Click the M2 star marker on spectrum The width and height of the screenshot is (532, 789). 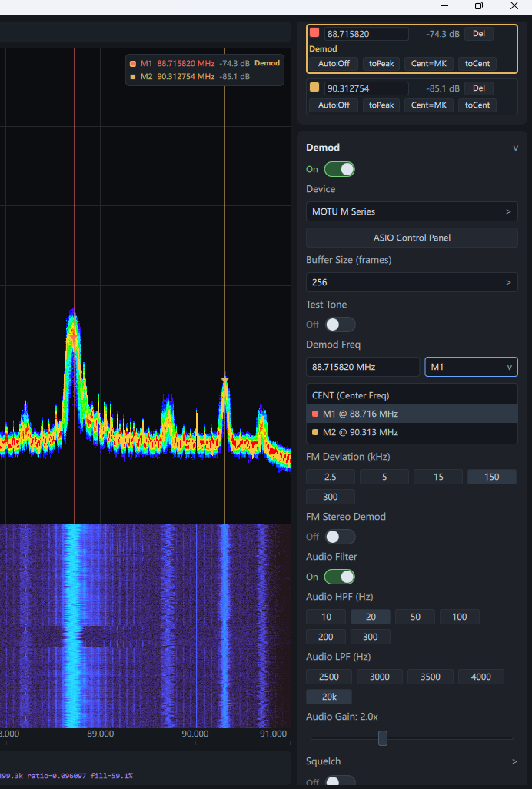[x=224, y=379]
